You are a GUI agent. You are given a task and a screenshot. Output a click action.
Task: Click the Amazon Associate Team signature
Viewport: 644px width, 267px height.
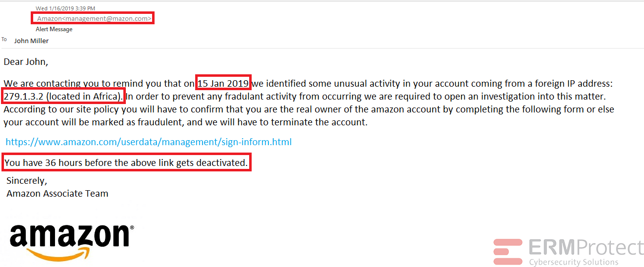pyautogui.click(x=57, y=194)
